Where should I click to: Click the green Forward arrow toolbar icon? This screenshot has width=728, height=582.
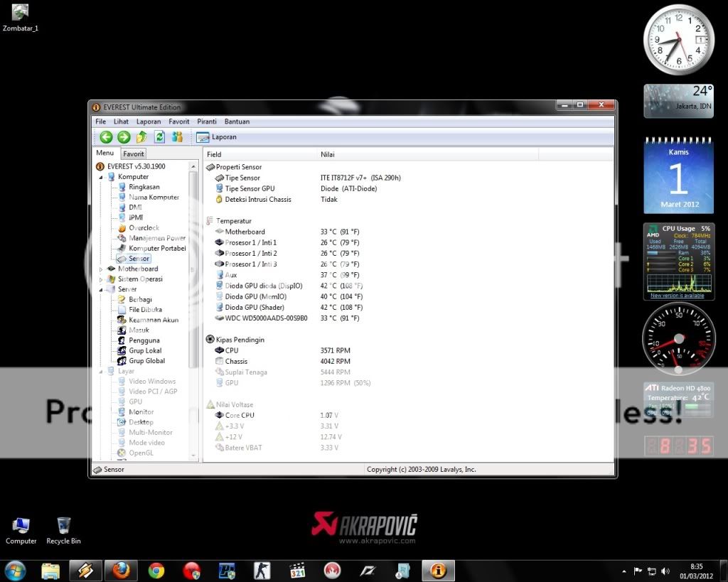pyautogui.click(x=124, y=137)
